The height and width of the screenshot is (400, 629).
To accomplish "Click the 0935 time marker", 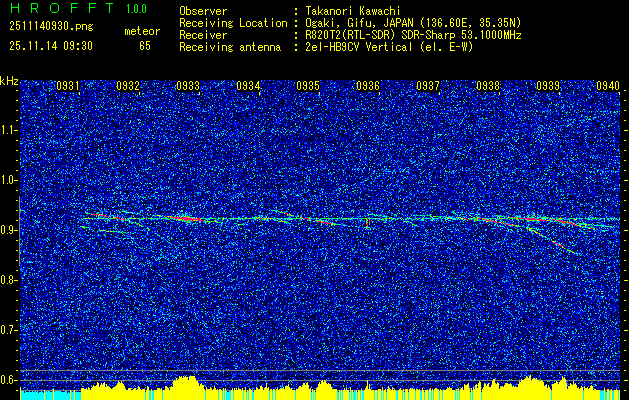I will coord(308,86).
